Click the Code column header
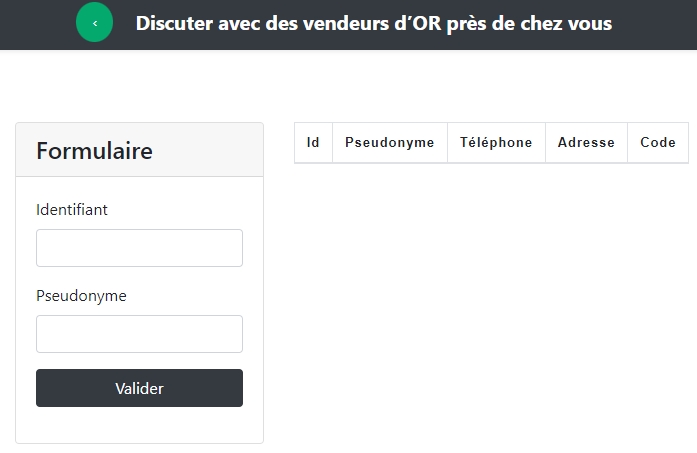The width and height of the screenshot is (697, 453). (x=658, y=143)
